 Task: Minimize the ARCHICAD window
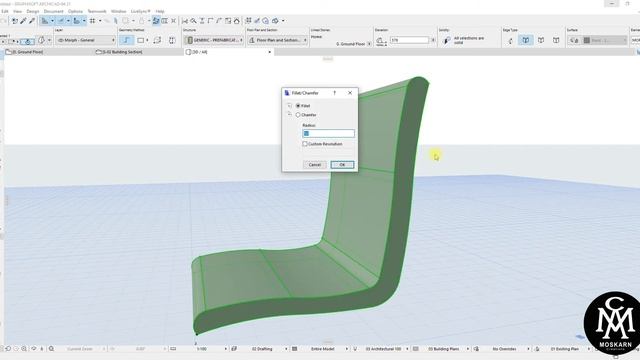(x=611, y=4)
